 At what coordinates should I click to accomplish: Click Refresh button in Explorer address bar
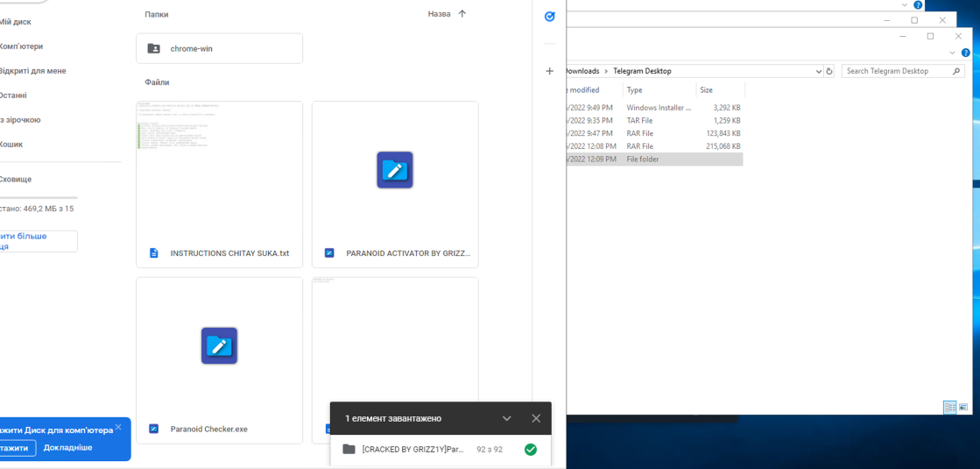click(x=829, y=71)
